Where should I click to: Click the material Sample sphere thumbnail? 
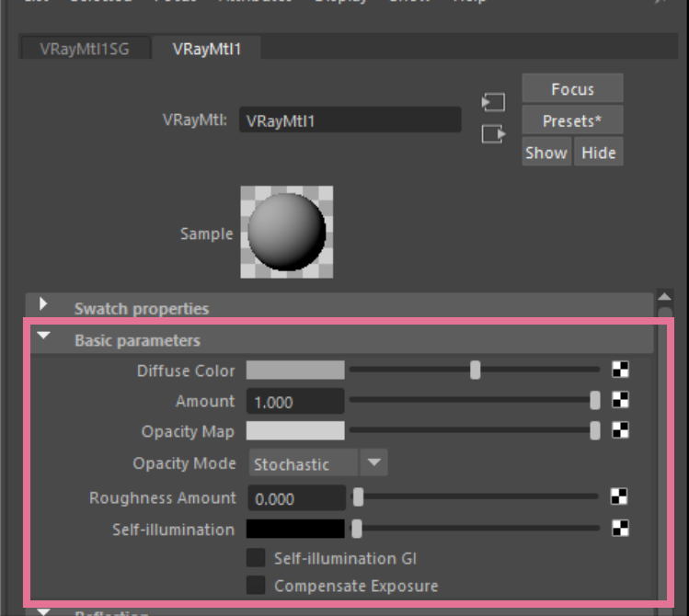coord(286,232)
